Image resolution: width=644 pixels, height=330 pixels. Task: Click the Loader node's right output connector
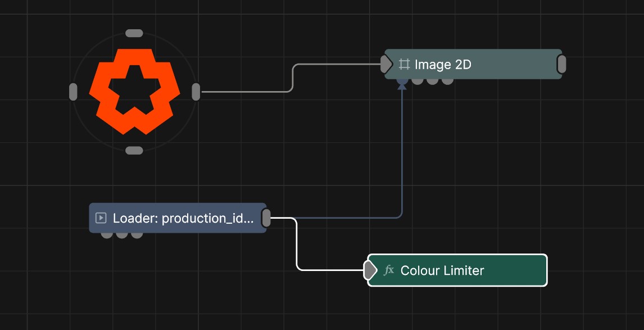pyautogui.click(x=266, y=218)
